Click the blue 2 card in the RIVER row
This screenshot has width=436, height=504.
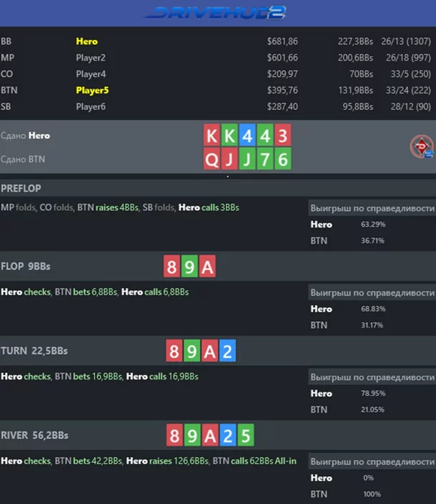(x=228, y=435)
